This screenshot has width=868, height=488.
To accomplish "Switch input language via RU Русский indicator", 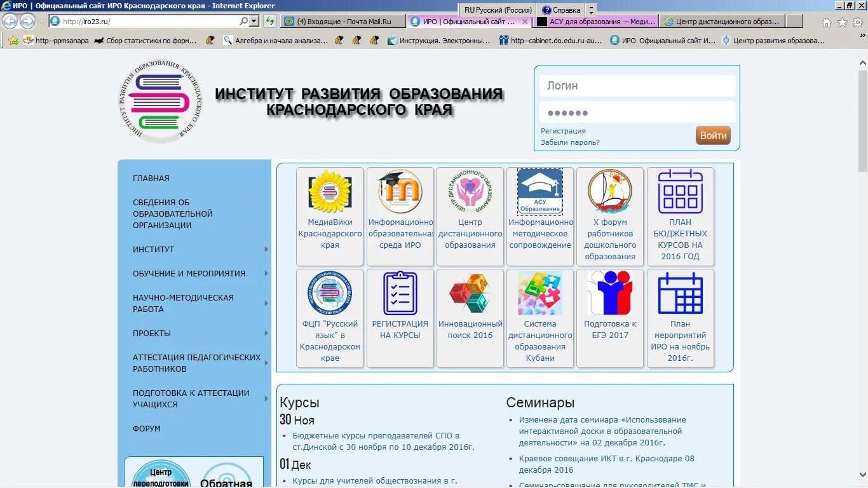I will [498, 10].
